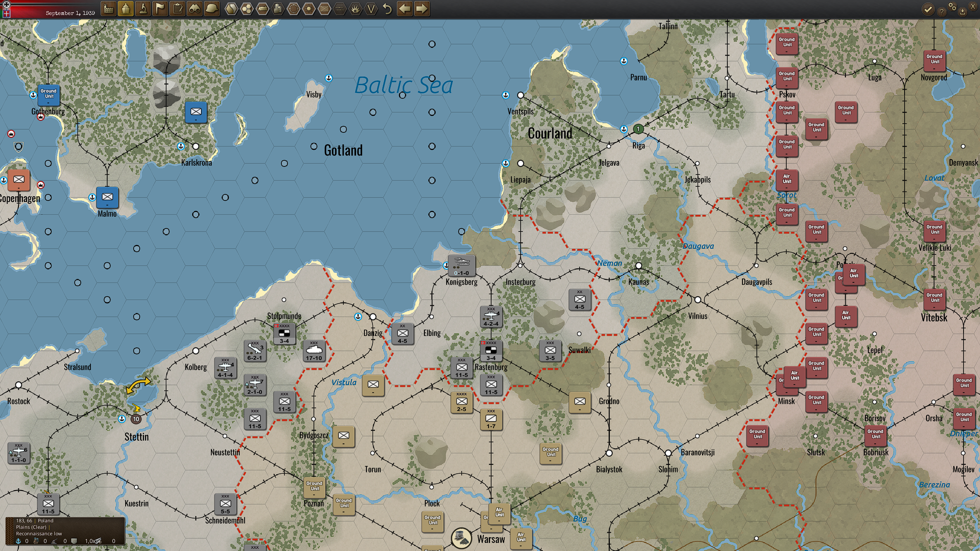The image size is (980, 551).
Task: Open the binoculars intelligence panel
Action: (195, 9)
